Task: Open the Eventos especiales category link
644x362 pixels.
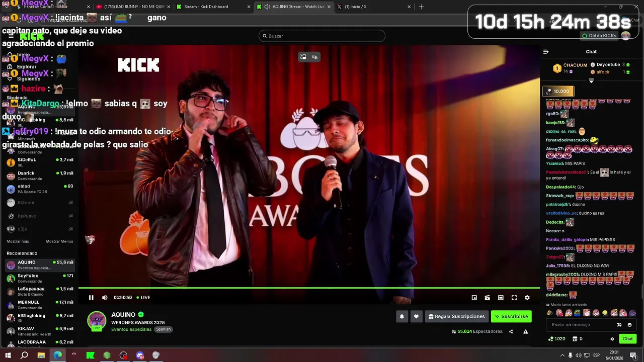Action: pyautogui.click(x=131, y=329)
